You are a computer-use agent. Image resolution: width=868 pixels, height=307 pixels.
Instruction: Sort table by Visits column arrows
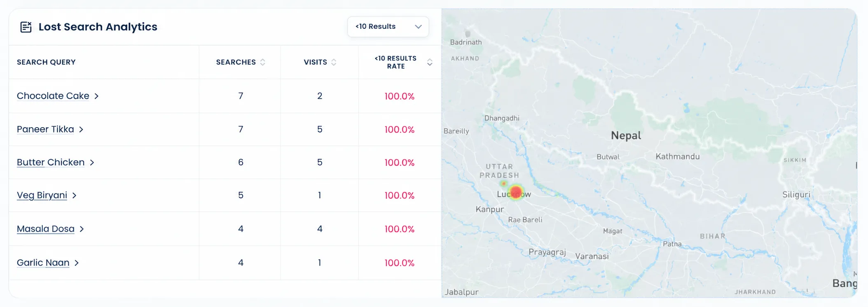tap(334, 62)
